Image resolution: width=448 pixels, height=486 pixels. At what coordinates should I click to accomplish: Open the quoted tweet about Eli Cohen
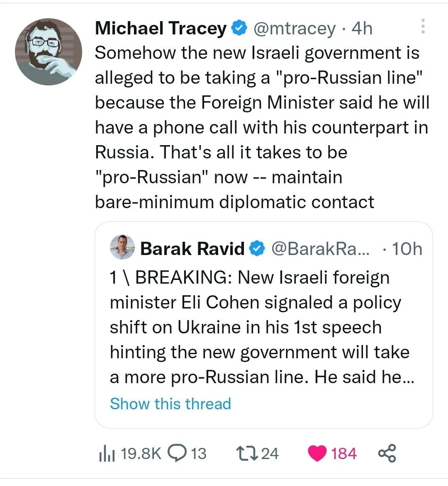(261, 328)
